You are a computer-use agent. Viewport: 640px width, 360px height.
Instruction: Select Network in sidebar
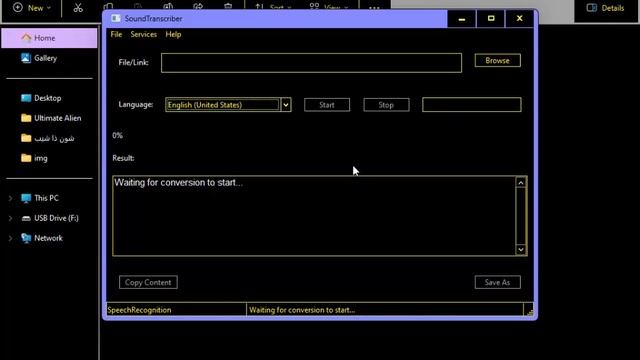pyautogui.click(x=49, y=238)
